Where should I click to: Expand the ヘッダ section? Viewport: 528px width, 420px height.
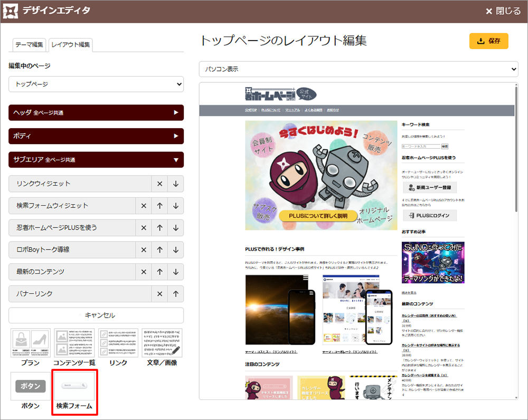tap(96, 113)
